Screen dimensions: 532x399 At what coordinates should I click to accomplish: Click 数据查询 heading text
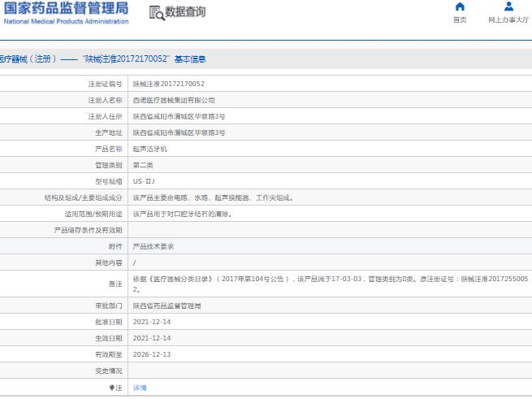click(185, 11)
